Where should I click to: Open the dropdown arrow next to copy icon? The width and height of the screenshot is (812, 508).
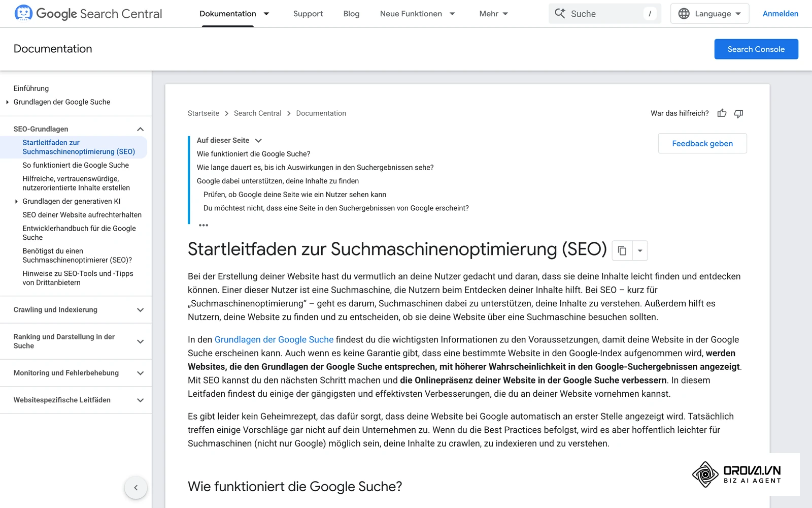click(x=640, y=250)
